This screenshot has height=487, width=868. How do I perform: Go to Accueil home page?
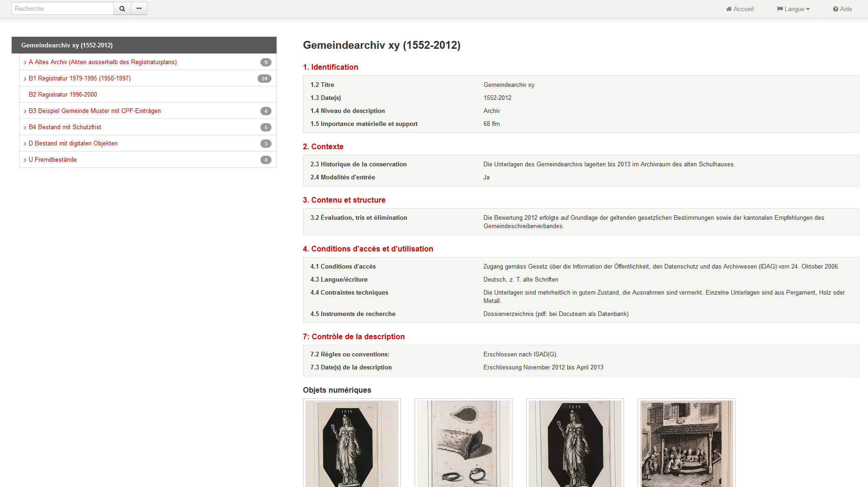click(x=740, y=9)
